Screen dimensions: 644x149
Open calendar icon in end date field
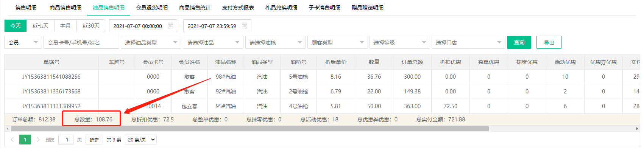[245, 26]
